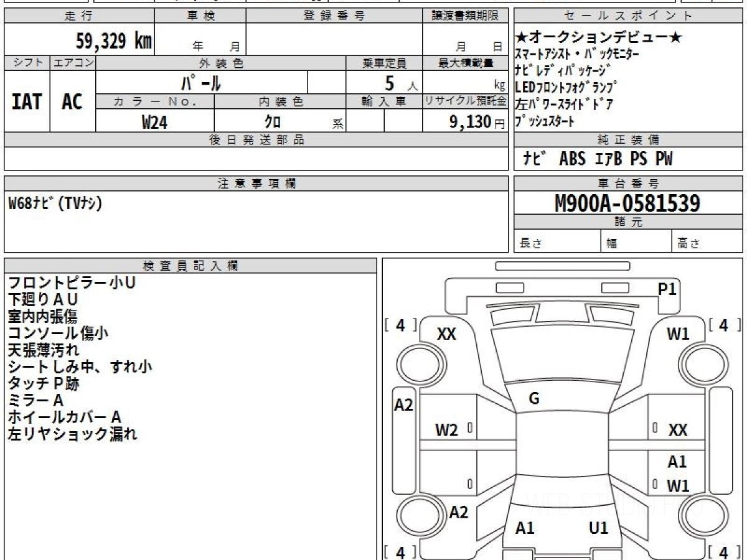Image resolution: width=747 pixels, height=560 pixels.
Task: Select the IAT shift type value
Action: pos(27,102)
